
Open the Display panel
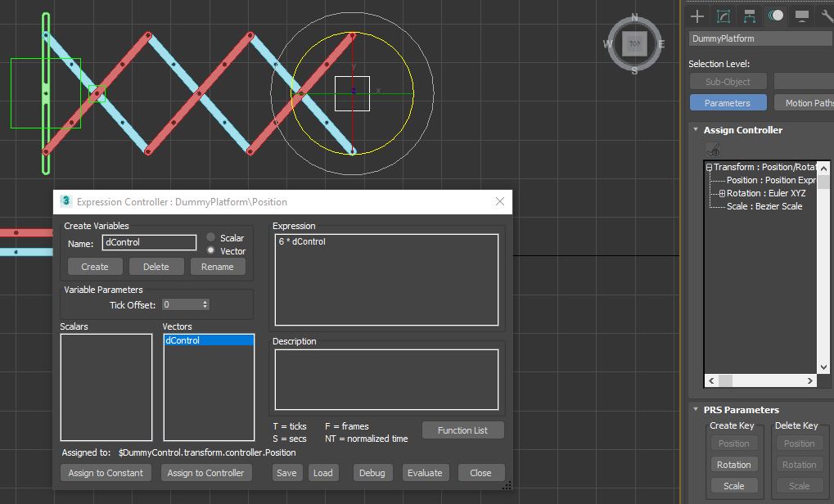[801, 16]
